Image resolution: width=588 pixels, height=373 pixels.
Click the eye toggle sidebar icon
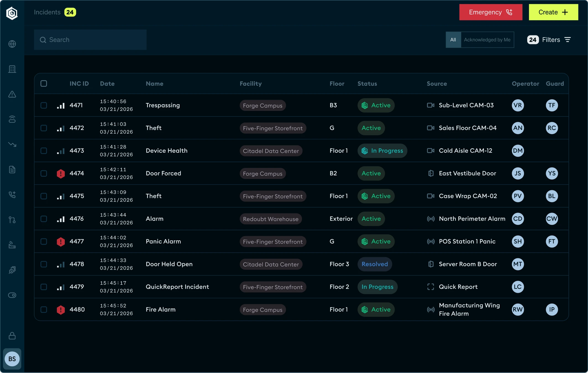point(12,295)
